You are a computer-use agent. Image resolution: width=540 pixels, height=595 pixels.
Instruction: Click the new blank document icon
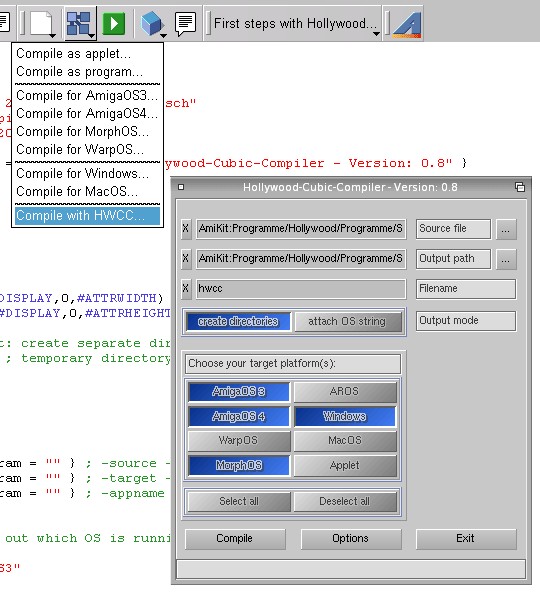(41, 24)
